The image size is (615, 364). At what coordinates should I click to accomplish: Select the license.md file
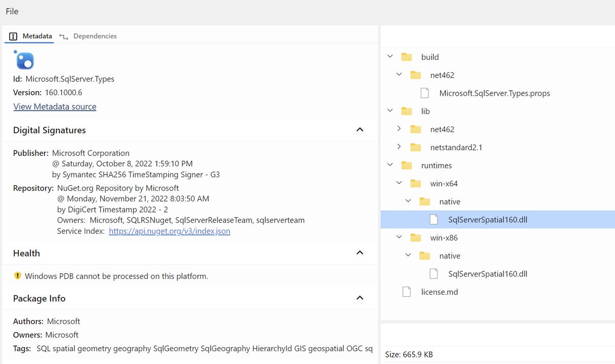tap(440, 292)
